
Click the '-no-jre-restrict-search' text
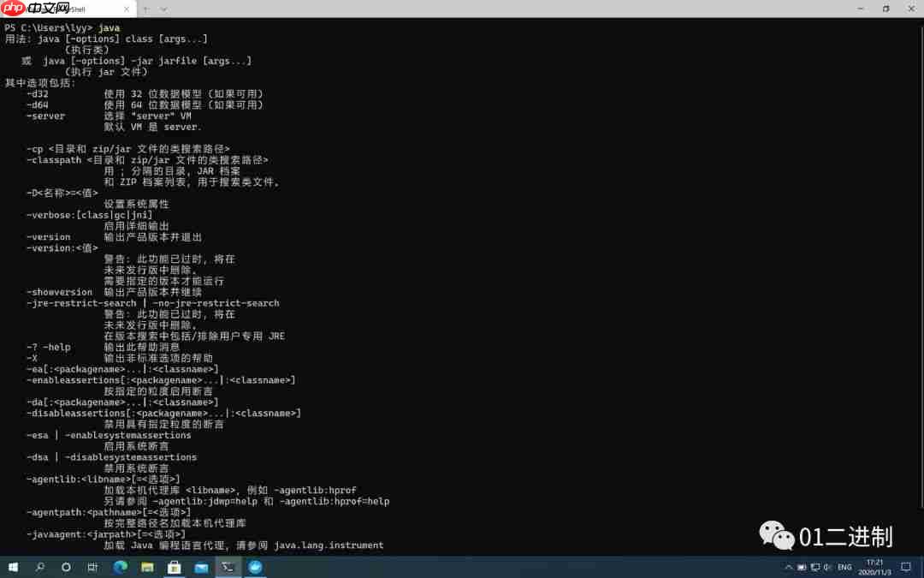click(216, 303)
